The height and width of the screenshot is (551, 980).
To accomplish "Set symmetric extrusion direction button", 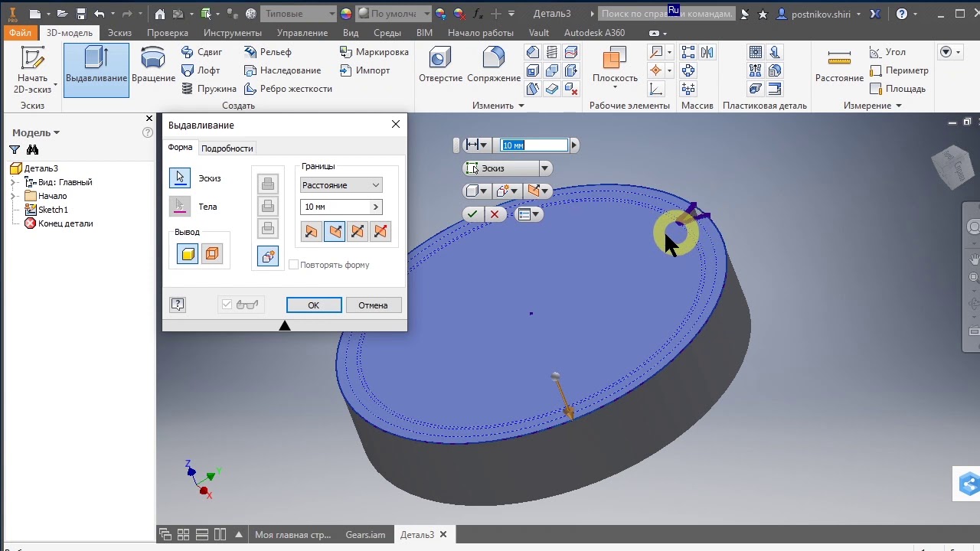I will (358, 231).
